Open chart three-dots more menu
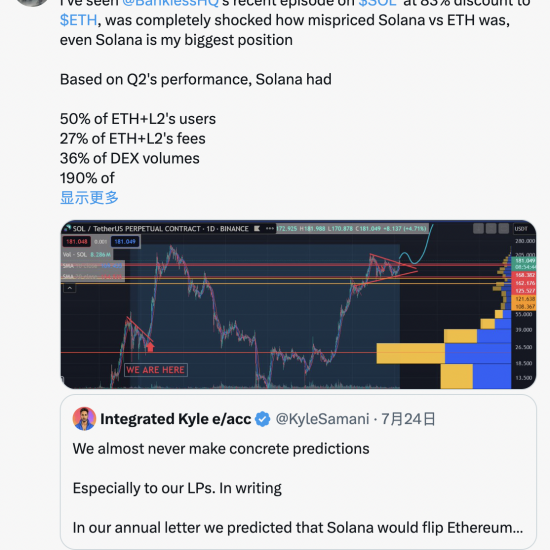This screenshot has width=550, height=550. click(x=270, y=229)
